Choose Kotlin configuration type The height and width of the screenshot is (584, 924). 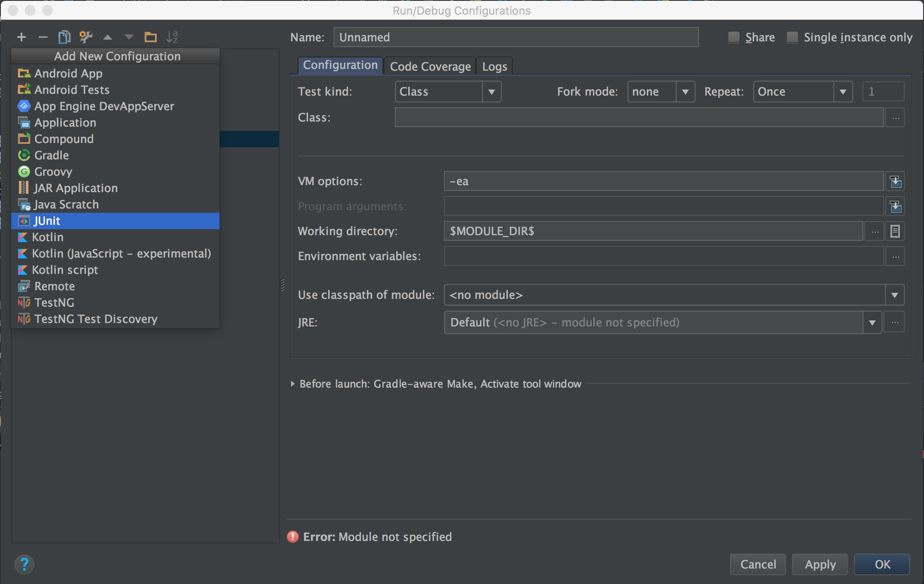(115, 237)
